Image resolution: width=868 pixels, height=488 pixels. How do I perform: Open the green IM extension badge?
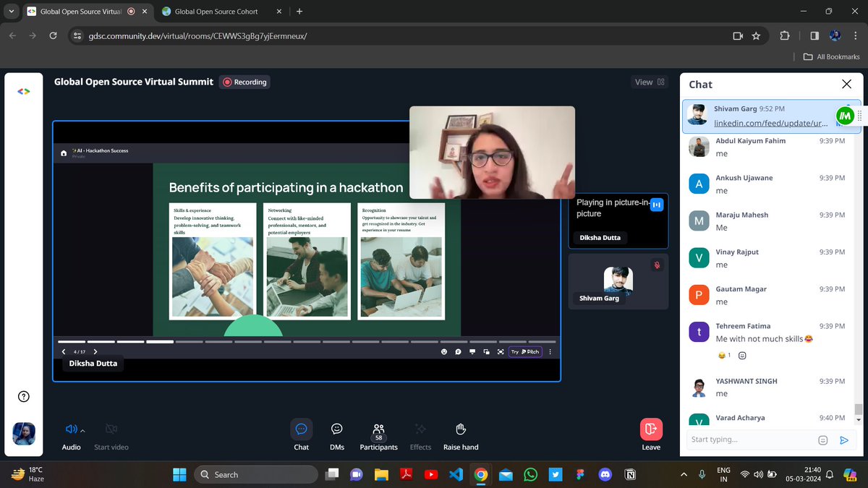(845, 116)
